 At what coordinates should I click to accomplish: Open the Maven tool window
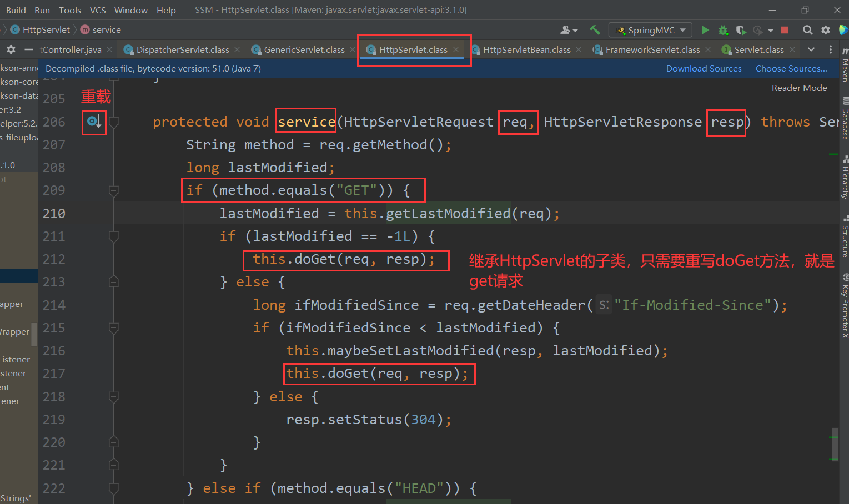[x=845, y=65]
